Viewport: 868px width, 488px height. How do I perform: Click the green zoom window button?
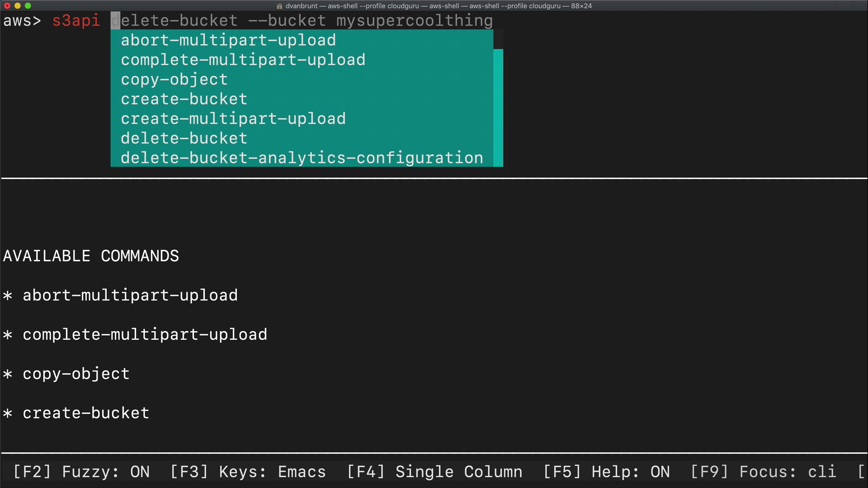(28, 6)
